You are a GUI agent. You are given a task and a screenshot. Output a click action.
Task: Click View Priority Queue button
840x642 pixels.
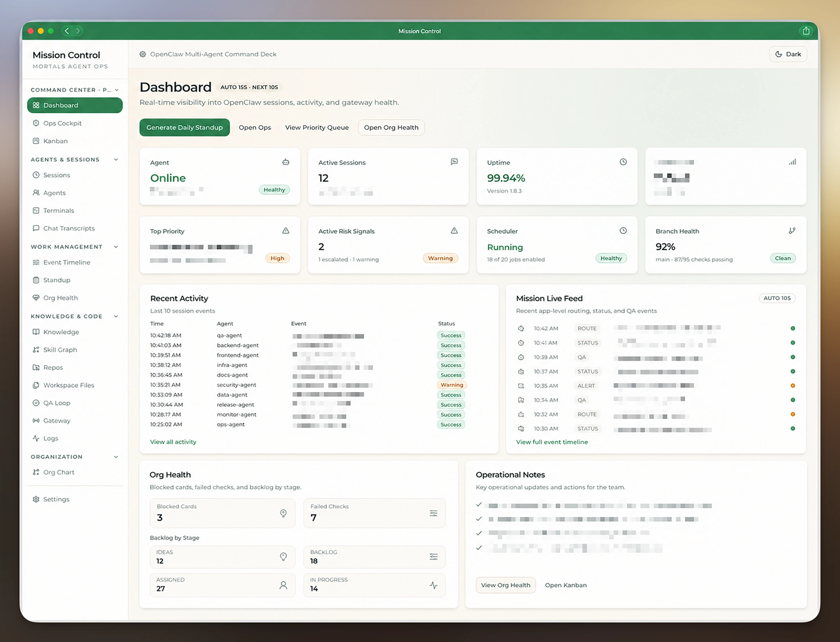pyautogui.click(x=317, y=128)
